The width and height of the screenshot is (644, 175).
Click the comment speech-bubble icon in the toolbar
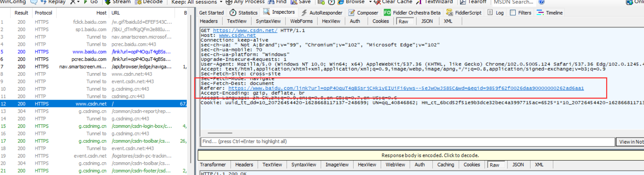coord(34,2)
